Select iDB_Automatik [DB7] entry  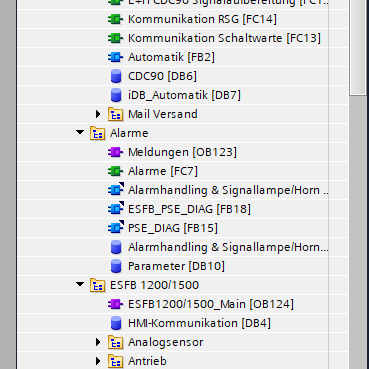pos(184,95)
